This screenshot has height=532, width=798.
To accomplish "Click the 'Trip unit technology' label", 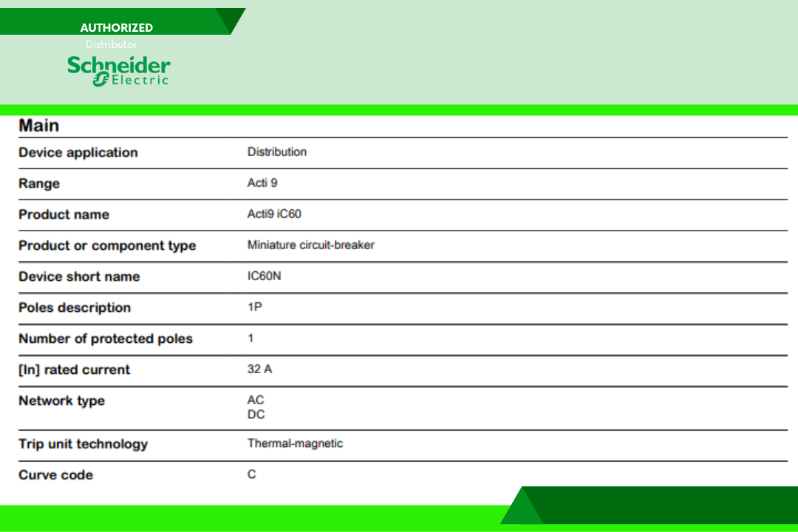I will (83, 444).
